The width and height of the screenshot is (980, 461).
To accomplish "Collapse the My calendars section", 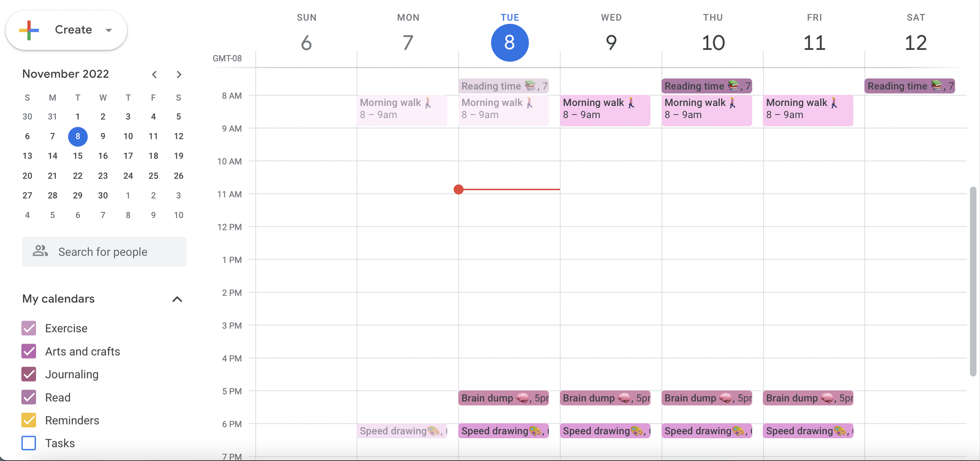I will tap(178, 299).
